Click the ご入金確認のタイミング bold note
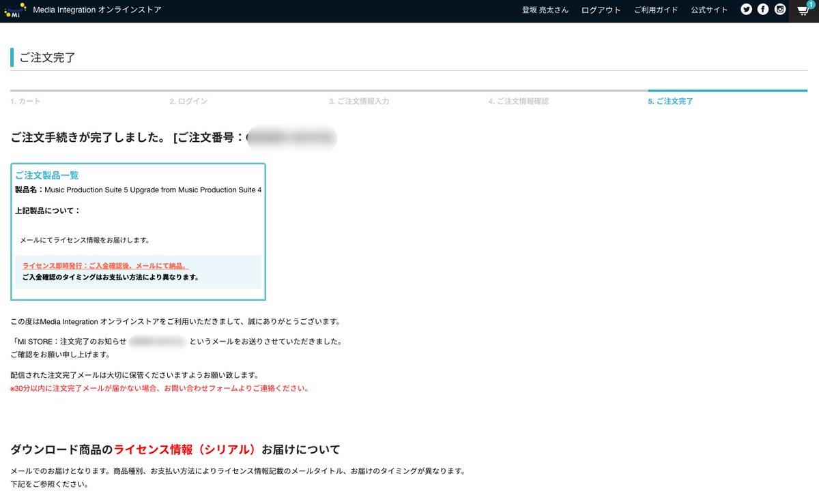The image size is (819, 504). [x=111, y=278]
